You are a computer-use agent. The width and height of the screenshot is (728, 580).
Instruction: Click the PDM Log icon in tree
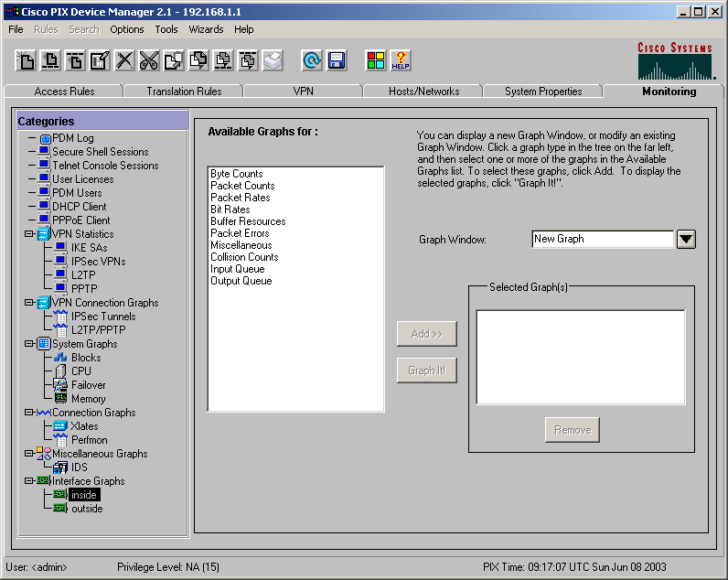45,138
